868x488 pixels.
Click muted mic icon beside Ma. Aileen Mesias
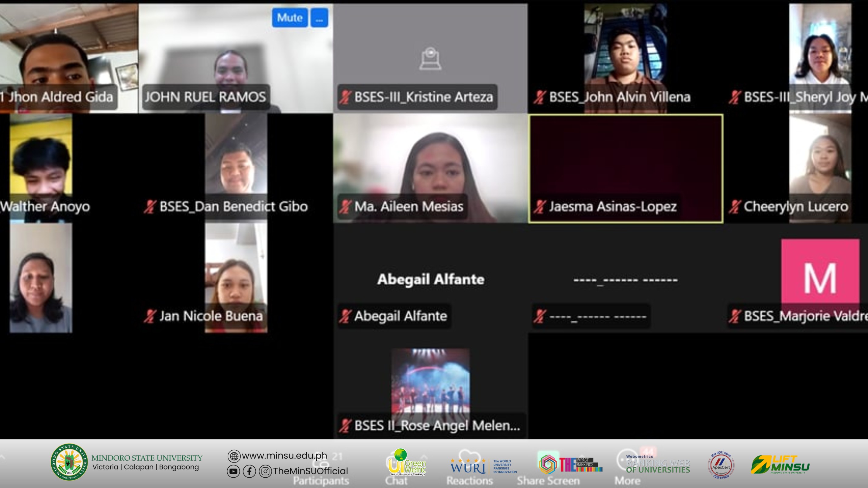[x=345, y=206]
